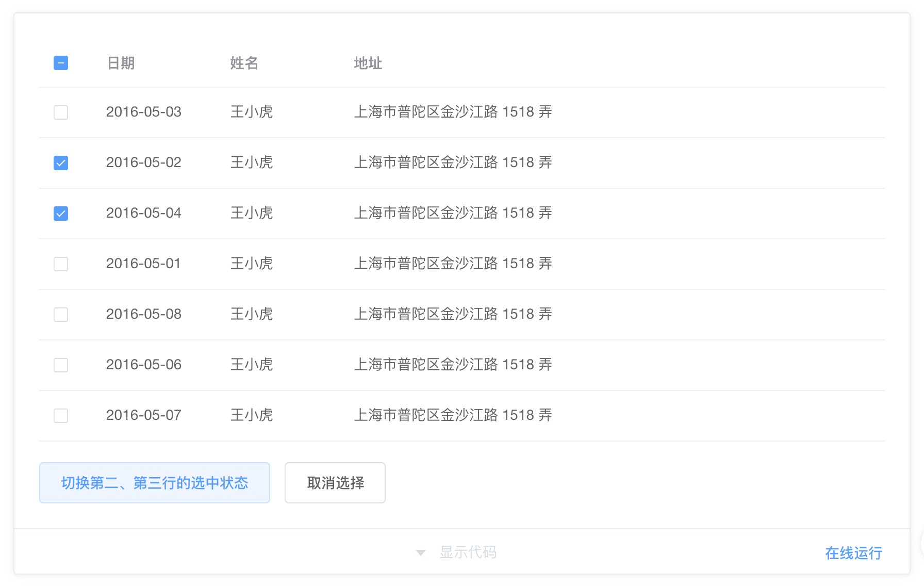Select the 2016-05-01 date cell
Image resolution: width=924 pixels, height=588 pixels.
[144, 264]
